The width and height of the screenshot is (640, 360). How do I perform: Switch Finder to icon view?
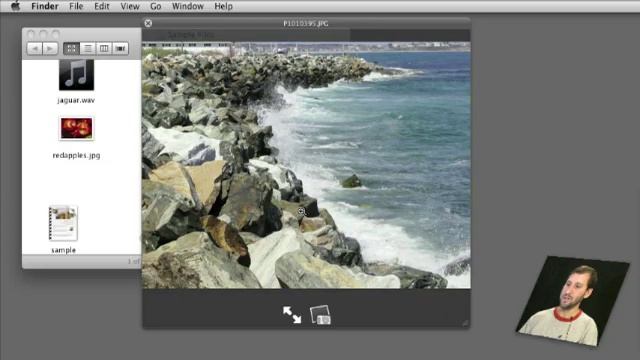click(x=71, y=48)
